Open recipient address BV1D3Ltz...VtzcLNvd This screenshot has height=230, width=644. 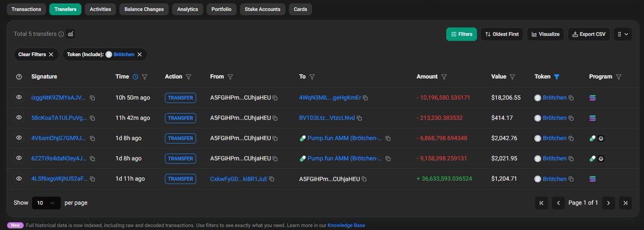[x=327, y=118]
